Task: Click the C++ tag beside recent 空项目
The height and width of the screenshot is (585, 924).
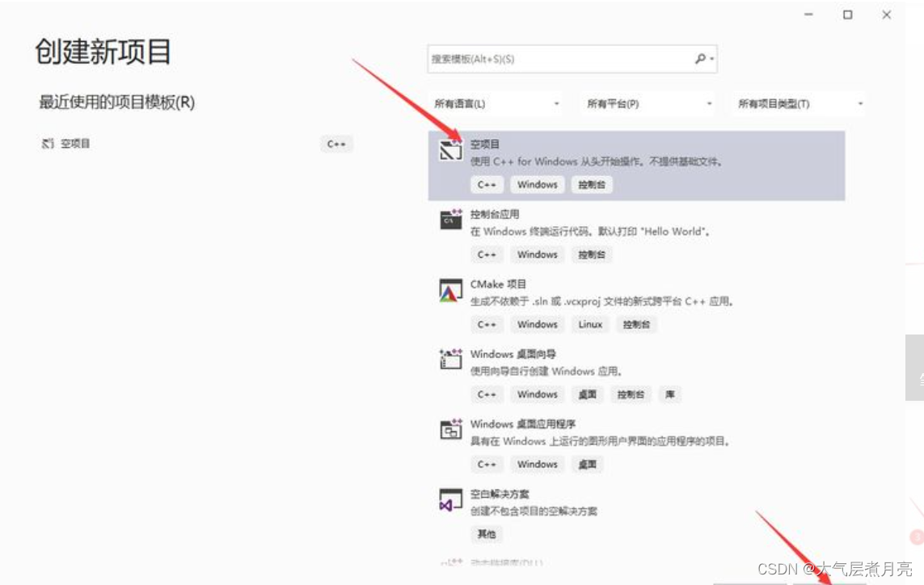Action: point(336,144)
